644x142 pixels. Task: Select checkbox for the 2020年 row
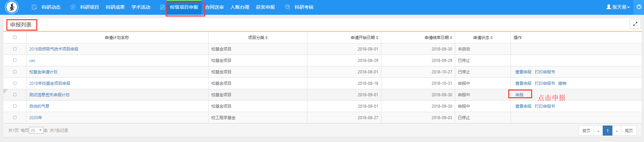(x=15, y=118)
